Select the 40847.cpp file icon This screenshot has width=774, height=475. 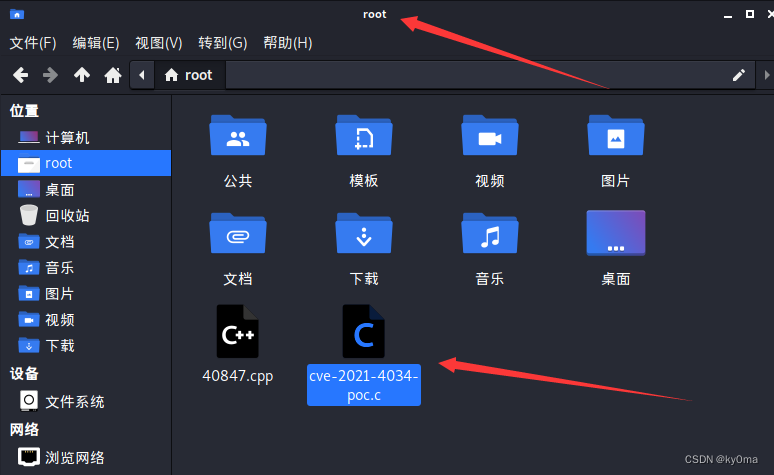click(x=237, y=331)
